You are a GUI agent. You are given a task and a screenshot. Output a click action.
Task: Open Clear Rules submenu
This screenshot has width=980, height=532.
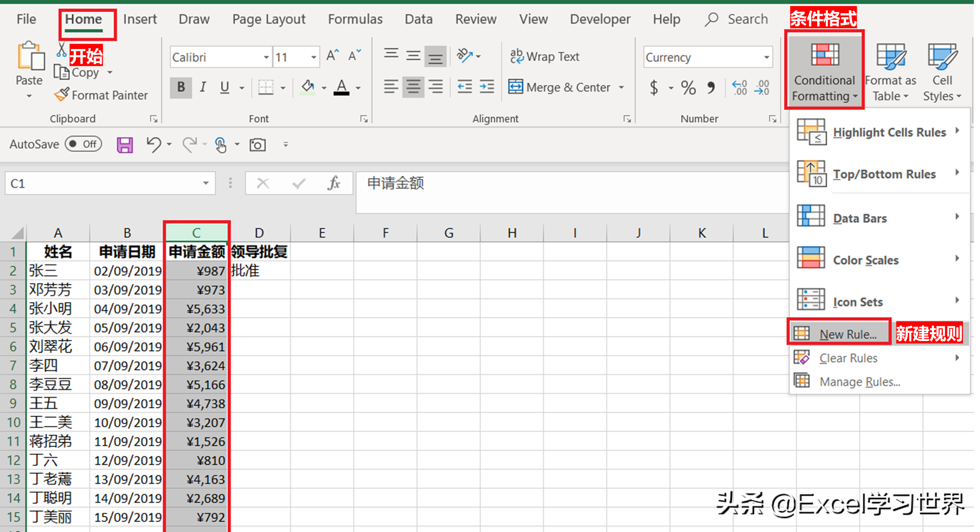click(879, 358)
